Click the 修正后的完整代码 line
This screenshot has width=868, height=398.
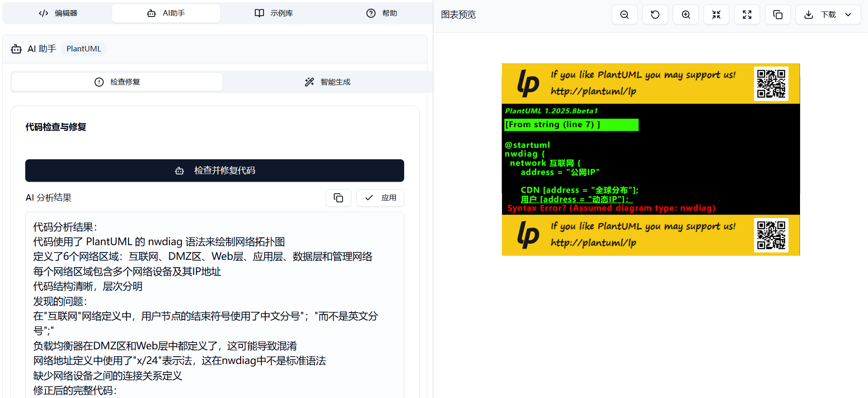[x=75, y=390]
